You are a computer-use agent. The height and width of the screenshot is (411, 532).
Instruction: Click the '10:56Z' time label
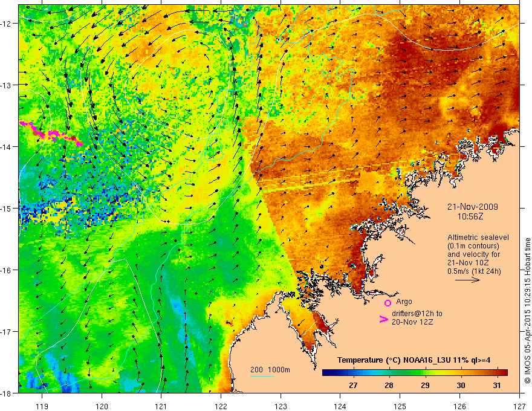[x=470, y=216]
